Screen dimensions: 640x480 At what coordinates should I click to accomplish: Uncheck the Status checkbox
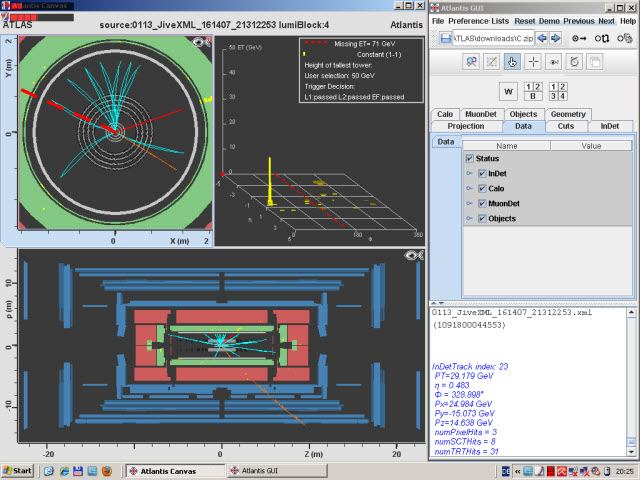pyautogui.click(x=470, y=158)
